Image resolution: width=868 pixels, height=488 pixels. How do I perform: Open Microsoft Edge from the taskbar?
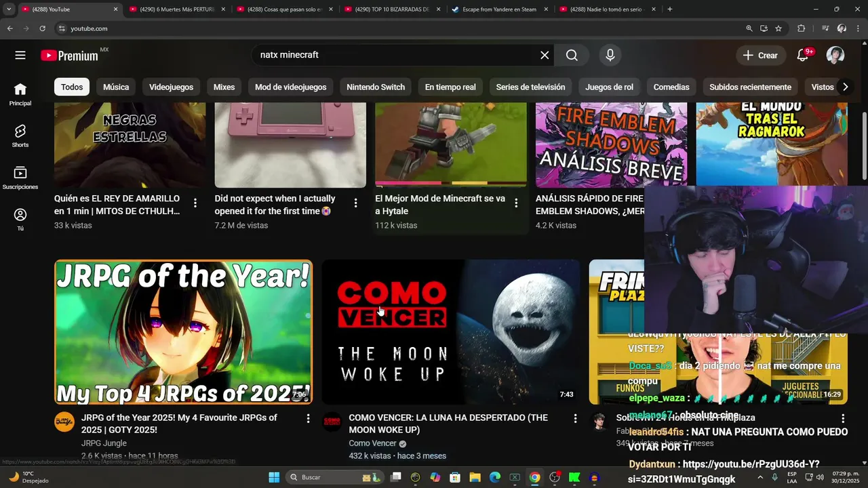tap(495, 477)
